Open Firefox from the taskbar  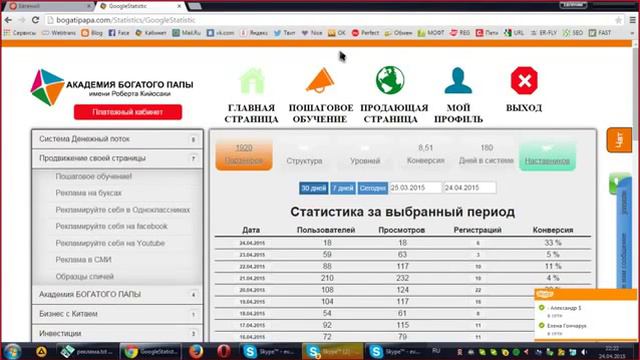[x=196, y=351]
